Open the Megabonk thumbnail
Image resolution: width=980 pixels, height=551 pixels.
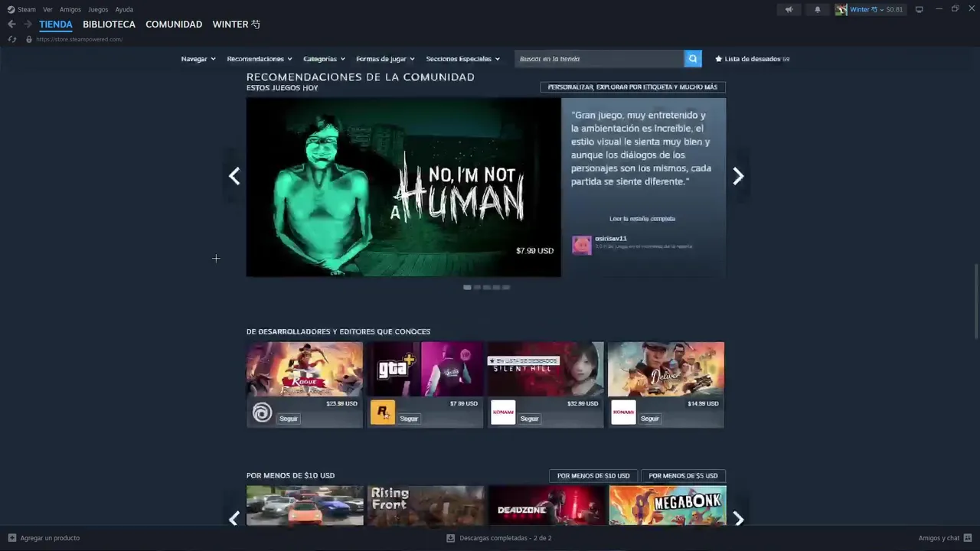click(x=668, y=506)
